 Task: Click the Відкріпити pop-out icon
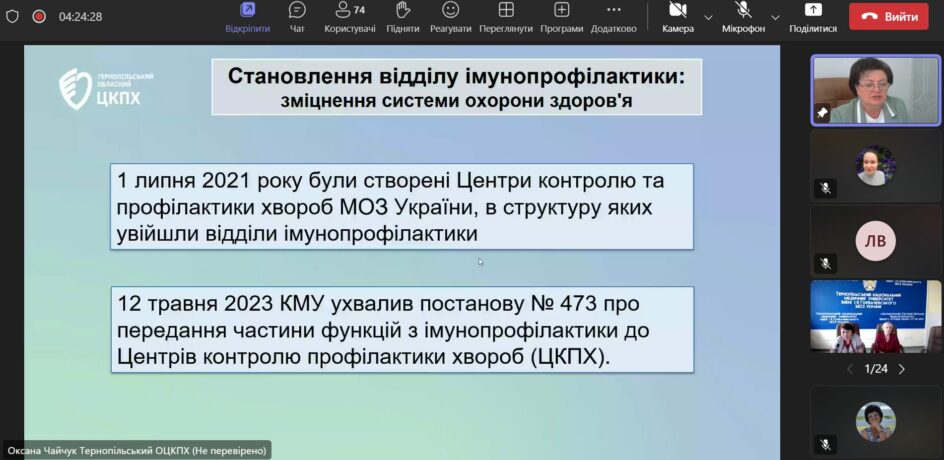(x=247, y=16)
